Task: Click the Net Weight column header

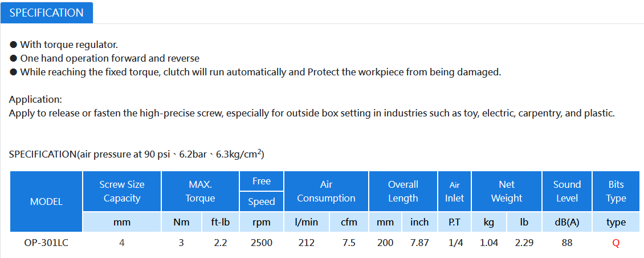Action: (x=507, y=191)
